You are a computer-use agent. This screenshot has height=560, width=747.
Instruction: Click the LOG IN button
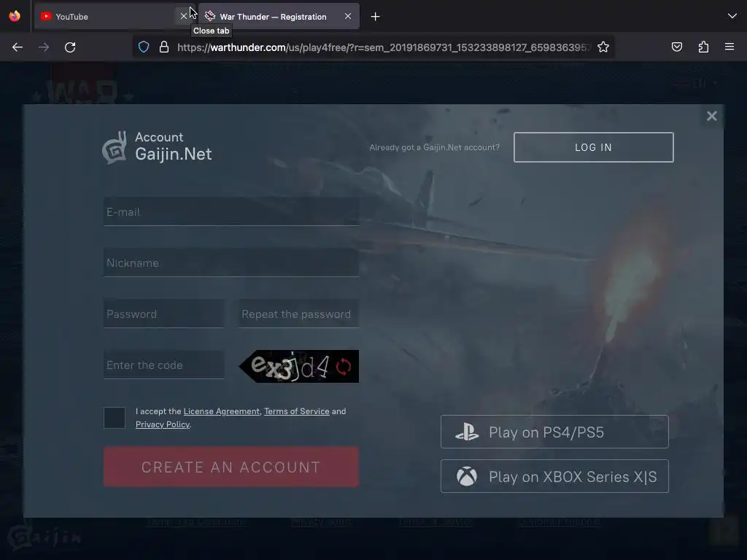[x=594, y=147]
